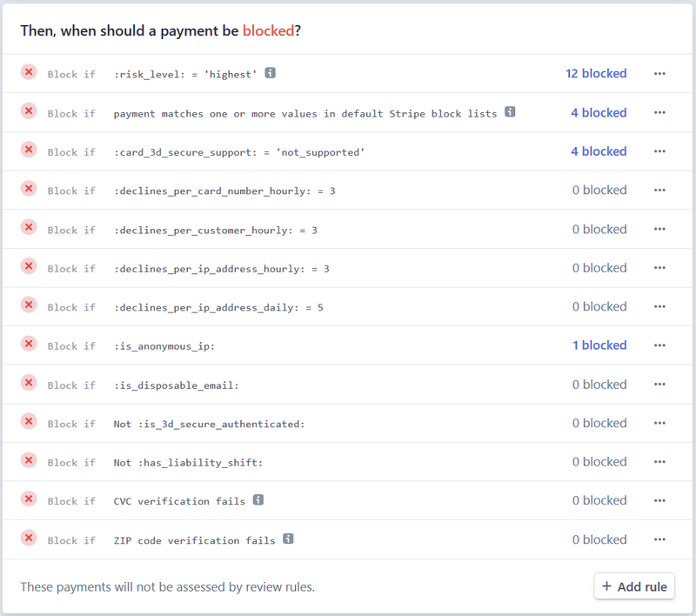View the 12 blocked payments link
Screen dimensions: 696x616
coord(596,74)
